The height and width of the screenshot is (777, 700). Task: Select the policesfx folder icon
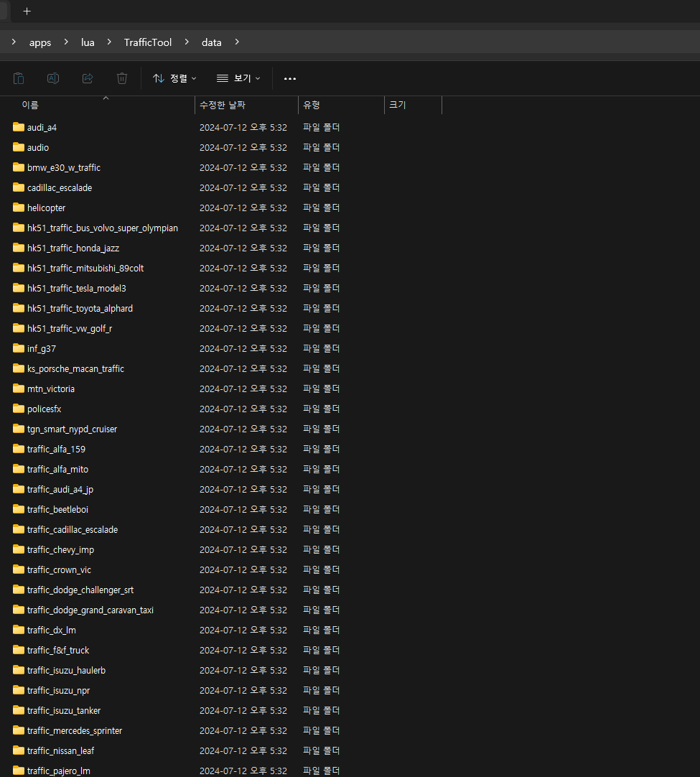pos(19,409)
